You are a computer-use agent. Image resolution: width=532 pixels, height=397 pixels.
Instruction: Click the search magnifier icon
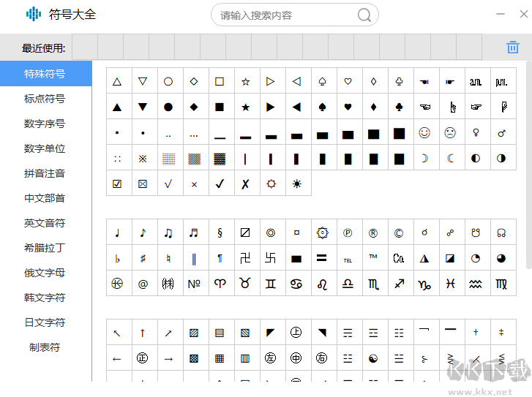[364, 15]
